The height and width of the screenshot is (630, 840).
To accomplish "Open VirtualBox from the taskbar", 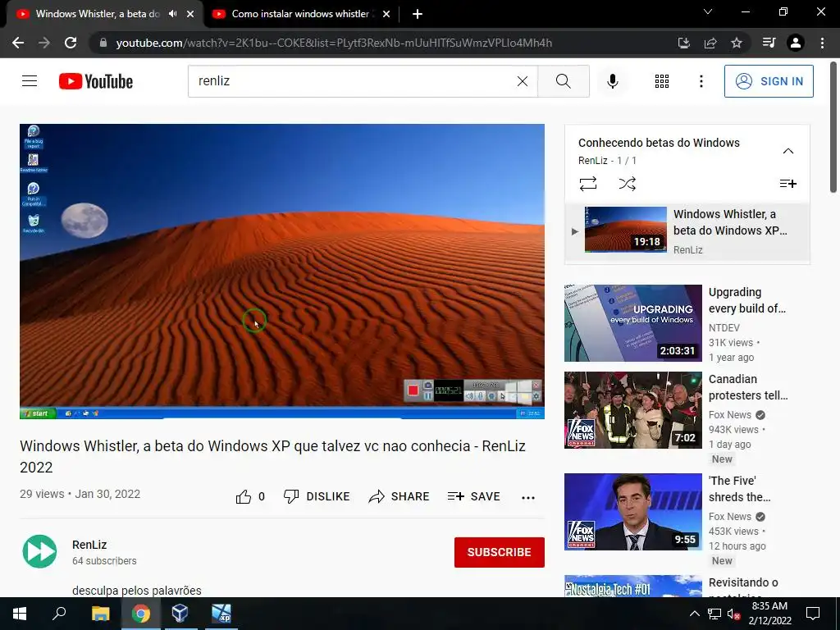I will click(180, 614).
